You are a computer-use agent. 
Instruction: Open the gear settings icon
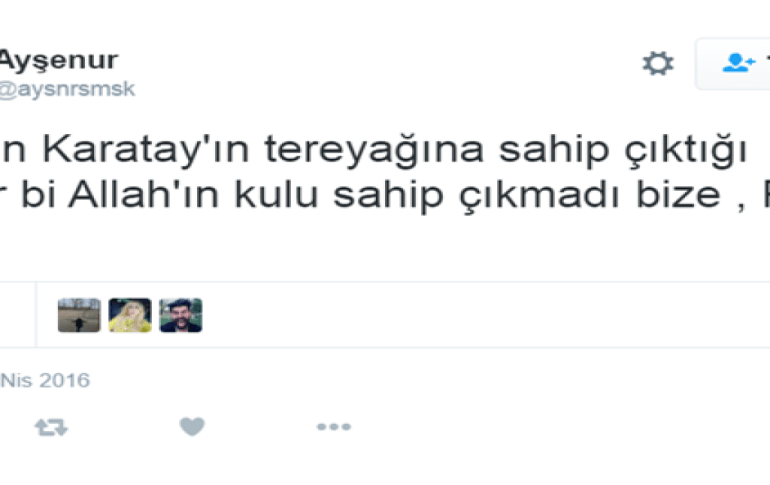pyautogui.click(x=658, y=63)
